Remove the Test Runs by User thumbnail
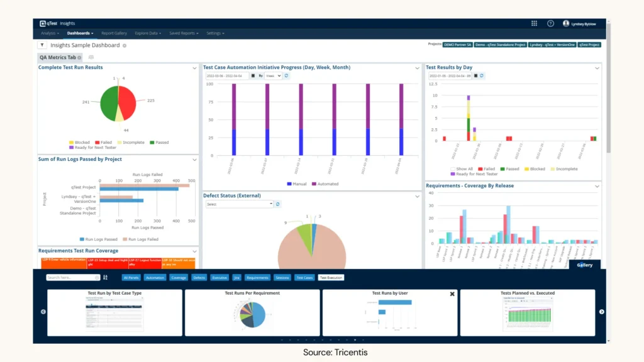Viewport: 644px width, 362px height. [452, 293]
